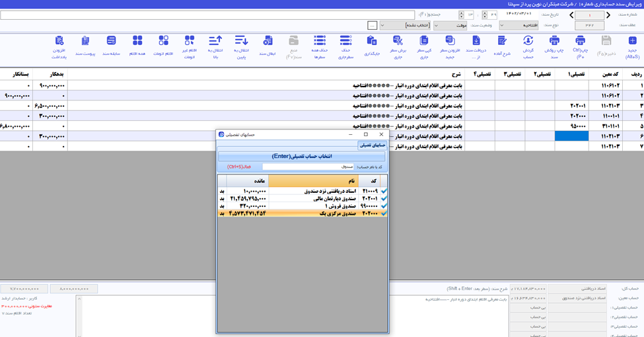Click the جدید (Alt+S) new document icon
The image size is (644, 337).
click(x=632, y=41)
